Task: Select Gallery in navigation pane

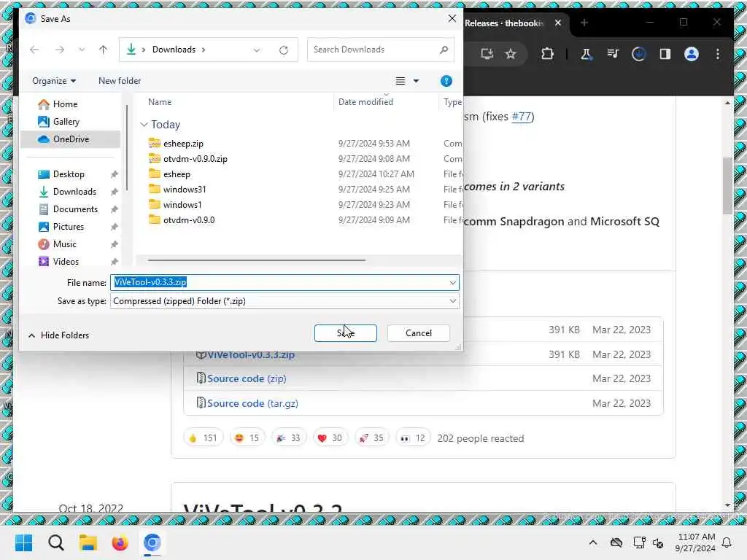Action: point(66,122)
